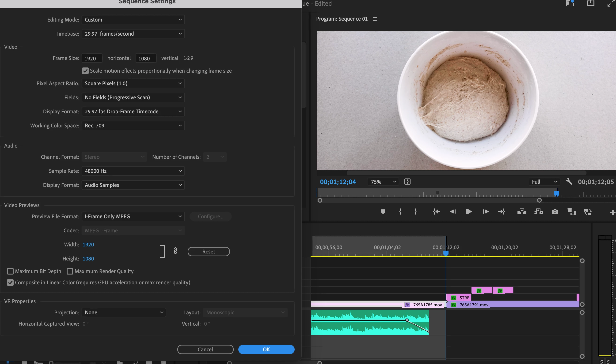Open Program monitor settings wrench
The width and height of the screenshot is (616, 364).
pos(569,182)
